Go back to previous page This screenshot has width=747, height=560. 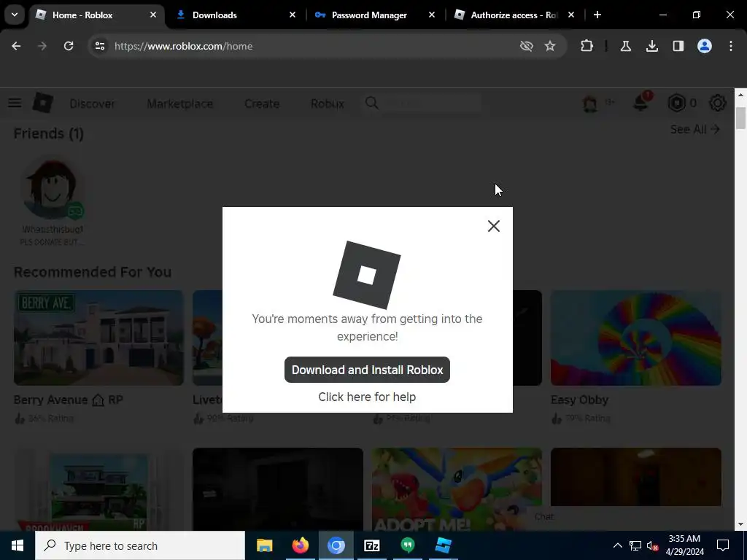[x=16, y=46]
